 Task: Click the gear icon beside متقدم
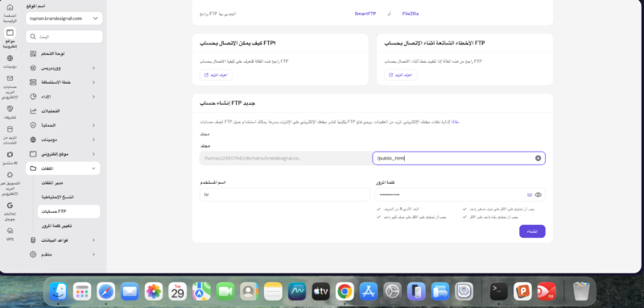33,255
